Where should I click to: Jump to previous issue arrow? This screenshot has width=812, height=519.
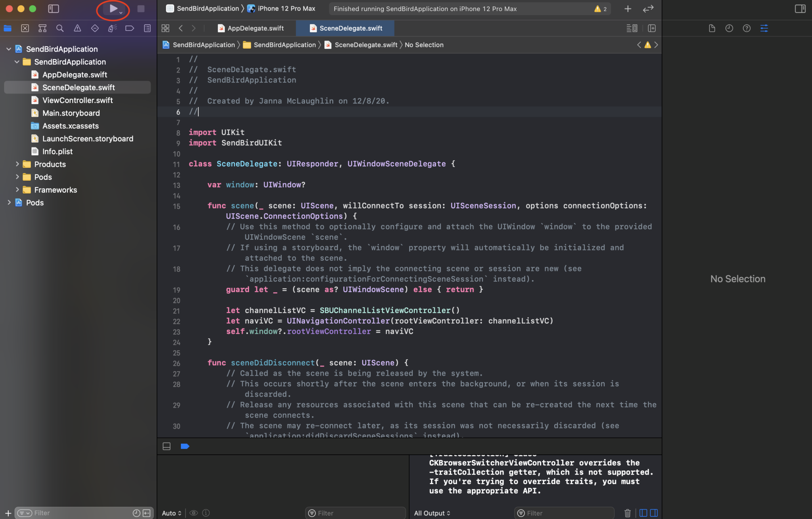pyautogui.click(x=639, y=45)
